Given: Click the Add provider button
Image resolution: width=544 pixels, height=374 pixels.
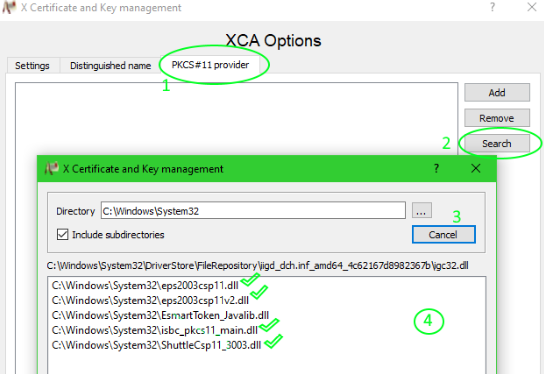Looking at the screenshot, I should (497, 93).
